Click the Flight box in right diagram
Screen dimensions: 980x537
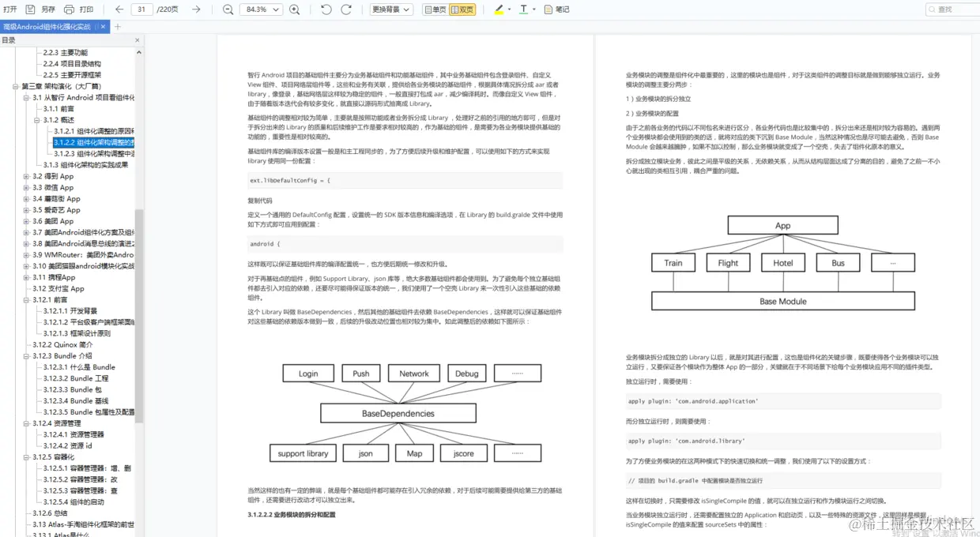[729, 263]
